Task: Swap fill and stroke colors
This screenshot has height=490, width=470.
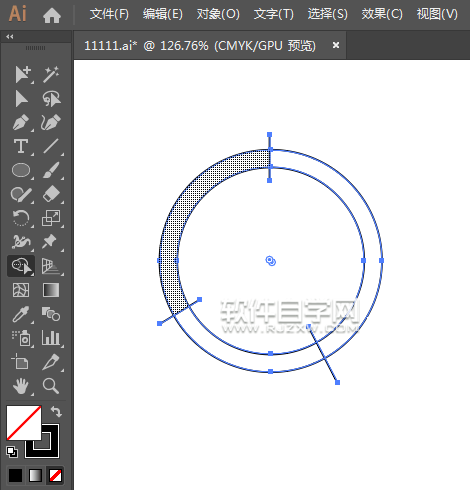Action: coord(57,412)
